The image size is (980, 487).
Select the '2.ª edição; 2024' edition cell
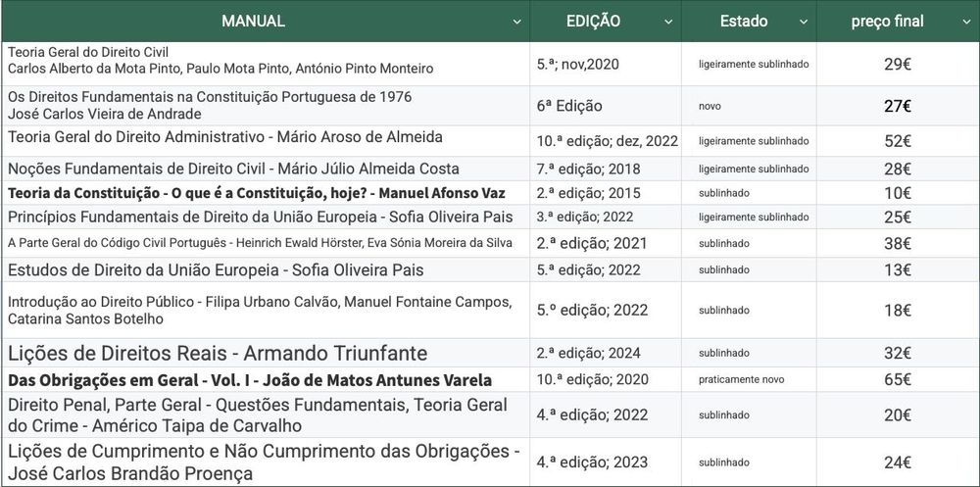[x=591, y=353]
